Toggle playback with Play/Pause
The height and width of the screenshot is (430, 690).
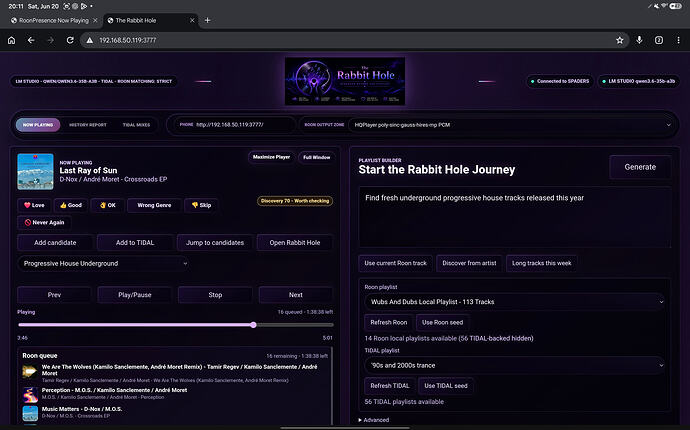(x=135, y=295)
